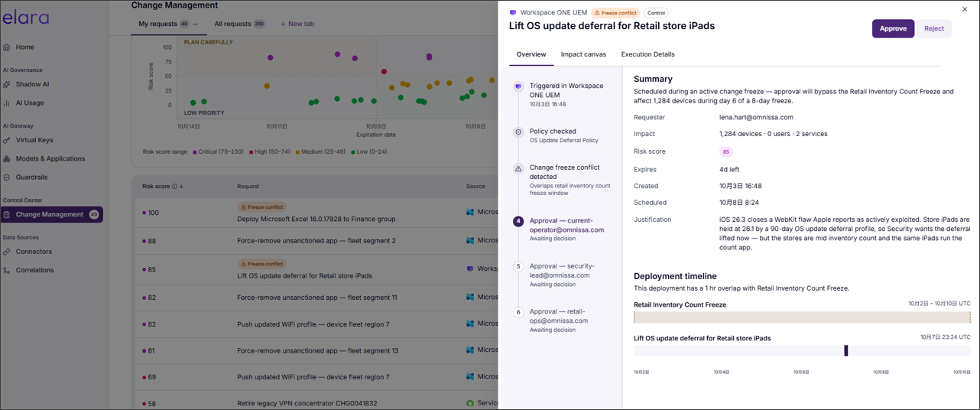Open Guardrails via its shield icon
Image resolution: width=980 pixels, height=410 pixels.
tap(7, 177)
